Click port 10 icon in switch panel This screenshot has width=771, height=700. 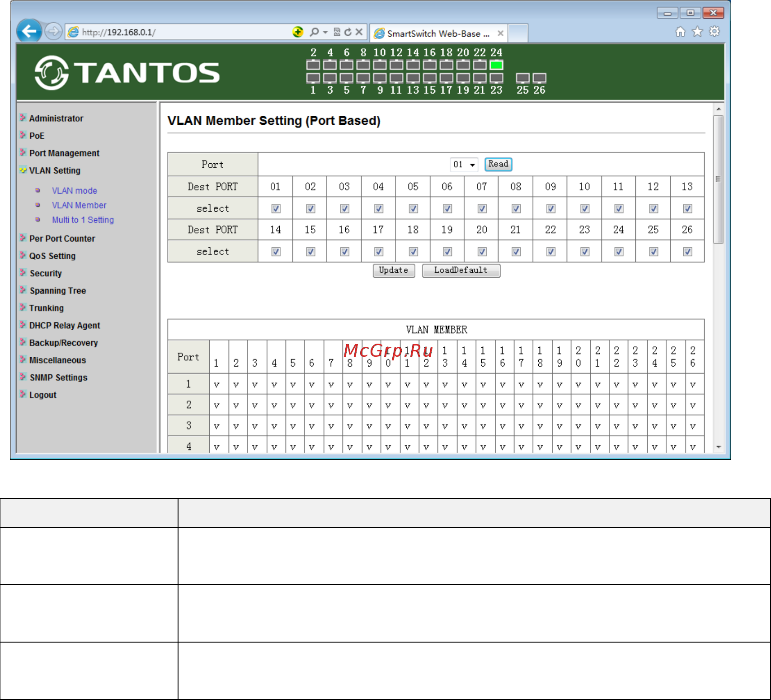pos(380,65)
